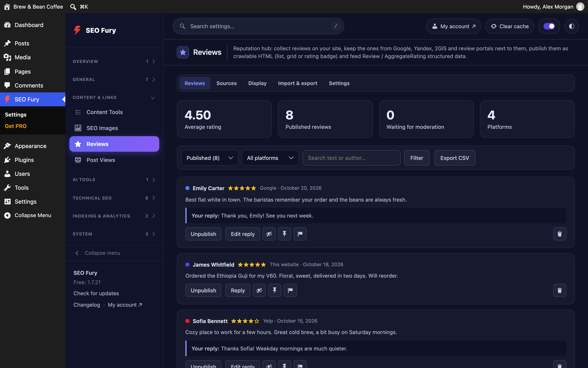Click the SEO Fury lightning logo
The width and height of the screenshot is (588, 368).
tap(78, 30)
